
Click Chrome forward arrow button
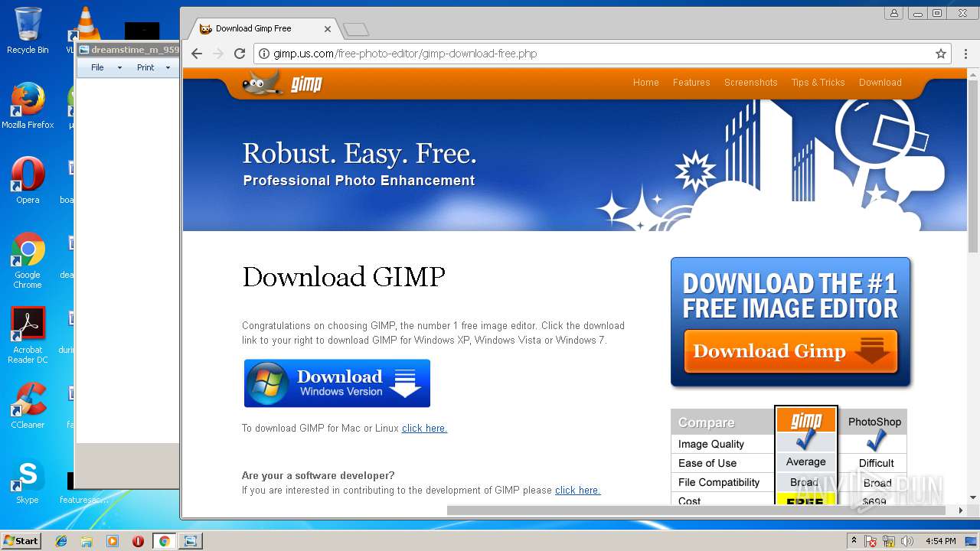point(218,54)
